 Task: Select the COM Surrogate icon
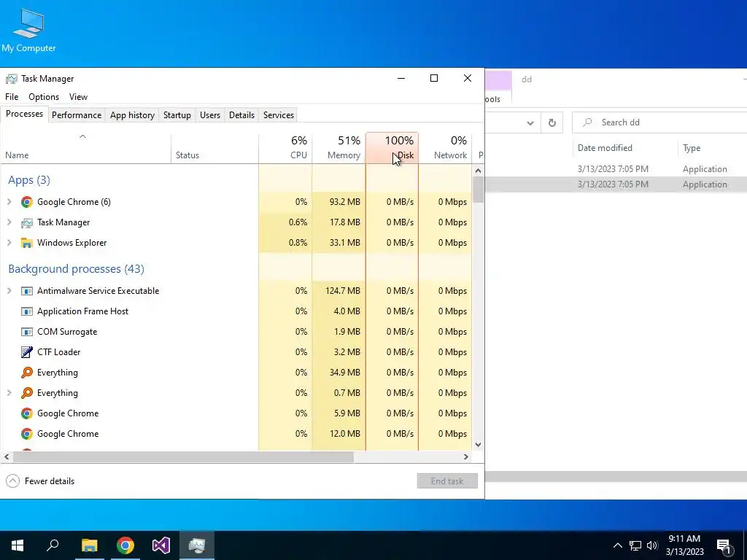pyautogui.click(x=27, y=332)
